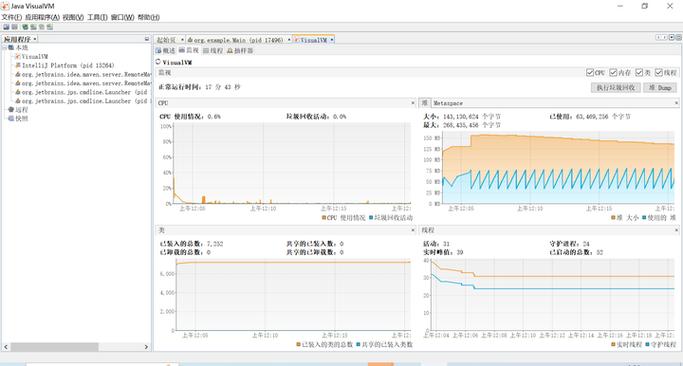683x366 pixels.
Task: Switch to the 概述 overview sub-tab
Action: click(x=166, y=51)
